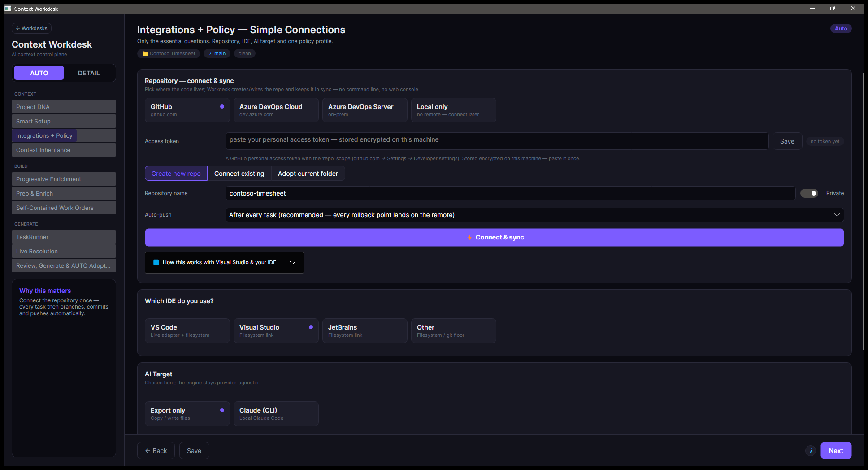Viewport: 868px width, 470px height.
Task: Open Review, Generate & AUTO Adopt section
Action: (64, 265)
